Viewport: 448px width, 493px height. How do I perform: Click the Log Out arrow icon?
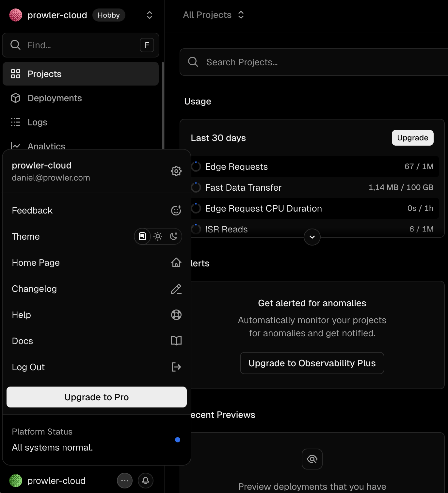coord(176,367)
